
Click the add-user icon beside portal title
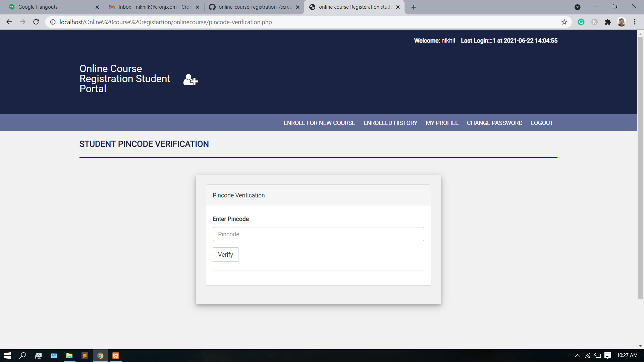(x=191, y=80)
